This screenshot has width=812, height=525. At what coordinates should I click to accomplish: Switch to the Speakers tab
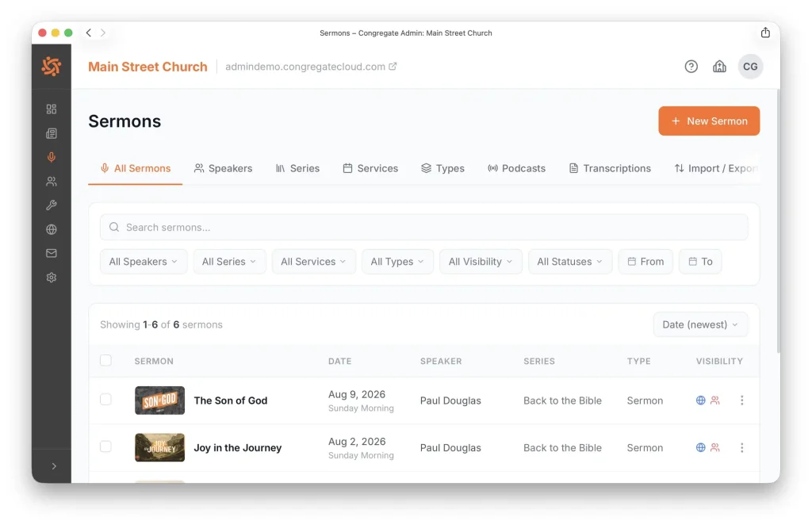coord(223,168)
